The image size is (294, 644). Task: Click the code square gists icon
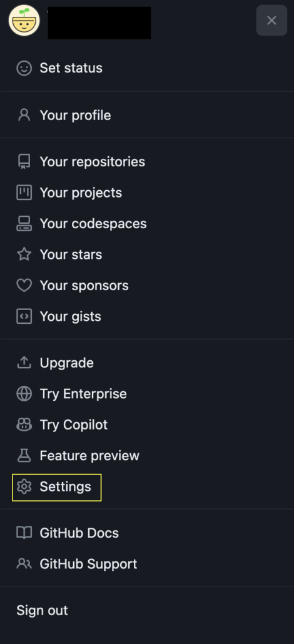[24, 316]
